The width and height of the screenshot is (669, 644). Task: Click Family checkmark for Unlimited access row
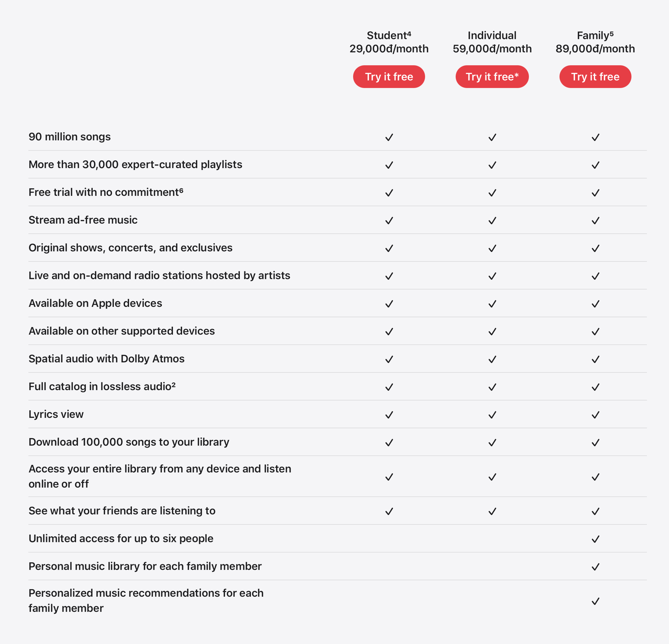click(x=595, y=539)
